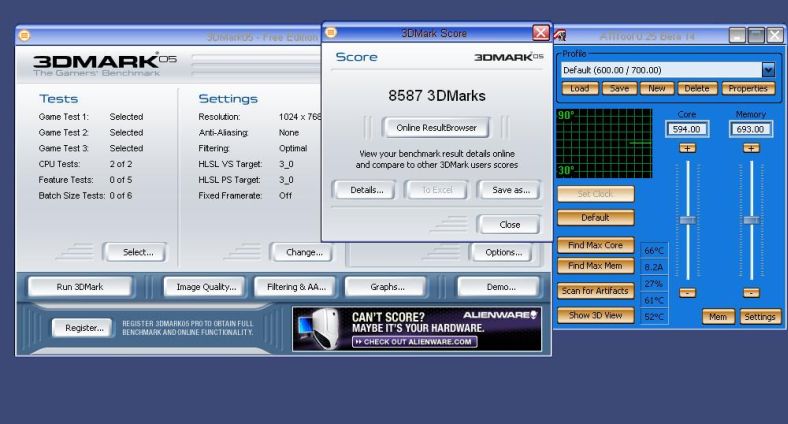Click the 52°C readout in ATITool

pyautogui.click(x=654, y=317)
